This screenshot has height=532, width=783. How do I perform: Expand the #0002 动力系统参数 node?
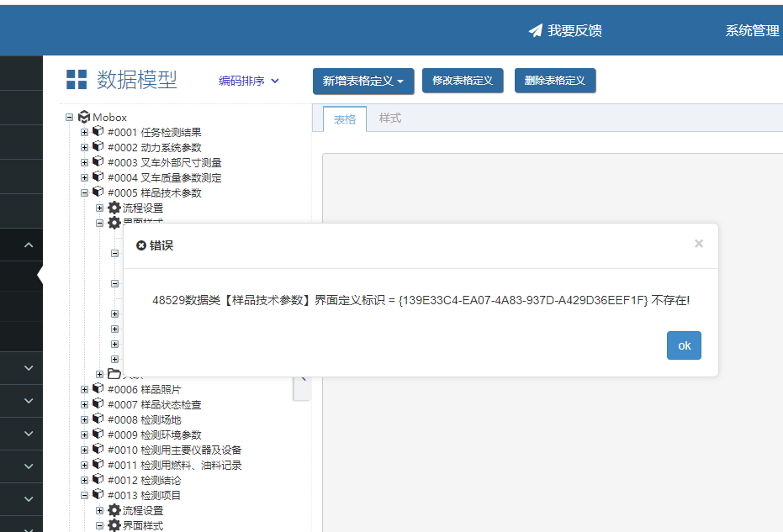coord(84,148)
